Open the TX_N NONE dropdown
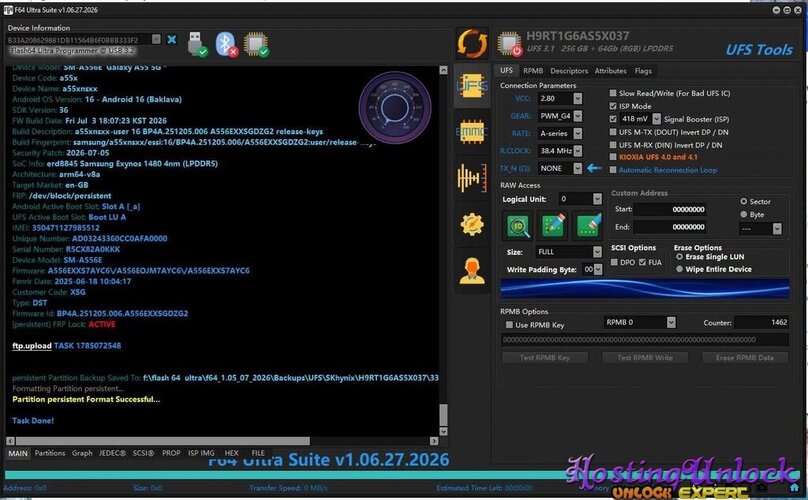 (x=578, y=169)
